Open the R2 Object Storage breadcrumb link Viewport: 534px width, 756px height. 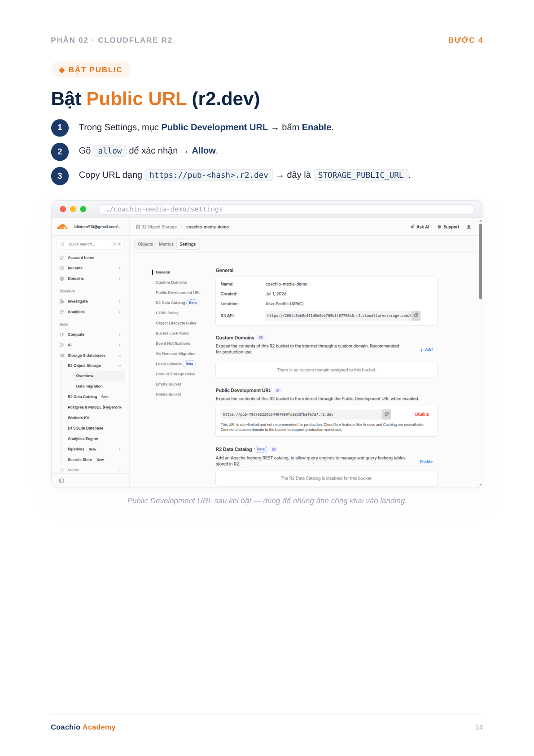click(x=156, y=227)
